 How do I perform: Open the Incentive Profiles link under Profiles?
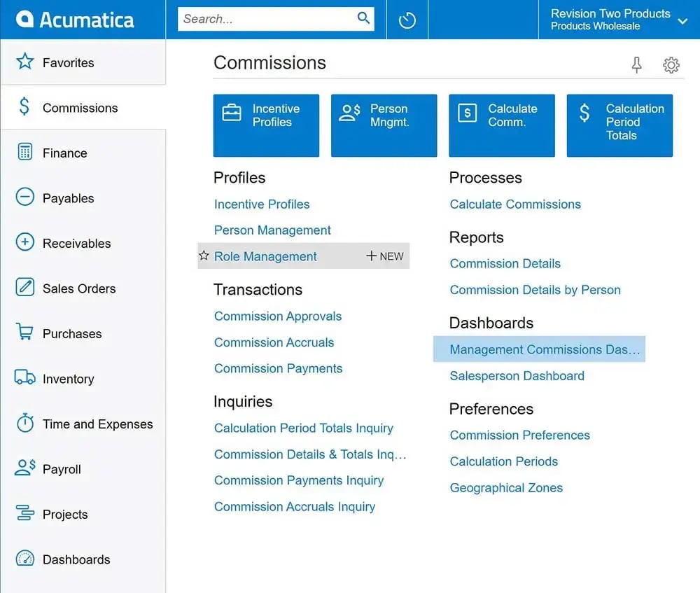[262, 204]
